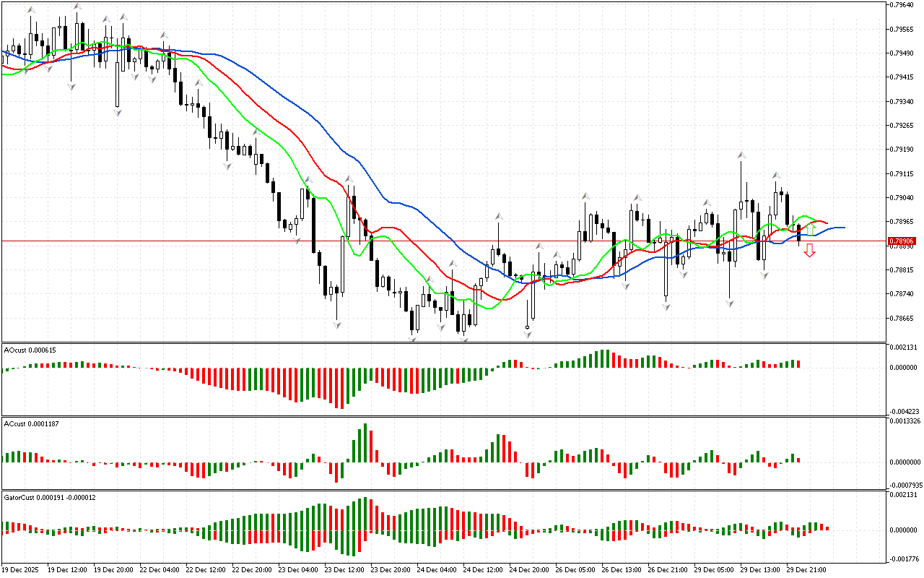Viewport: 924px width, 578px height.
Task: Click the -0.004223 AOcust scale value
Action: (x=905, y=411)
